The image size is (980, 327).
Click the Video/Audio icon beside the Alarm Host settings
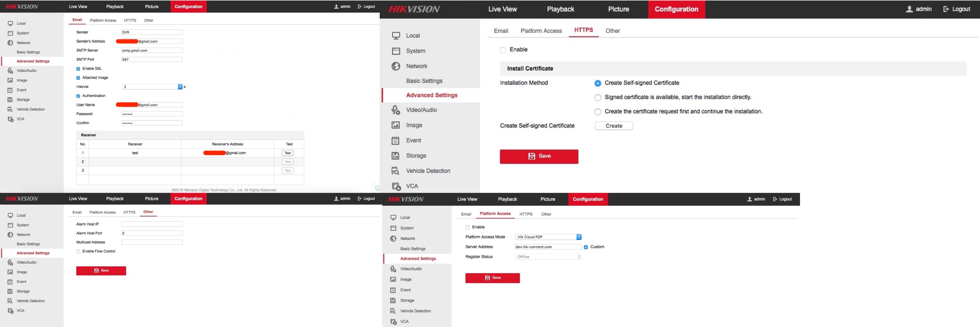click(x=10, y=262)
